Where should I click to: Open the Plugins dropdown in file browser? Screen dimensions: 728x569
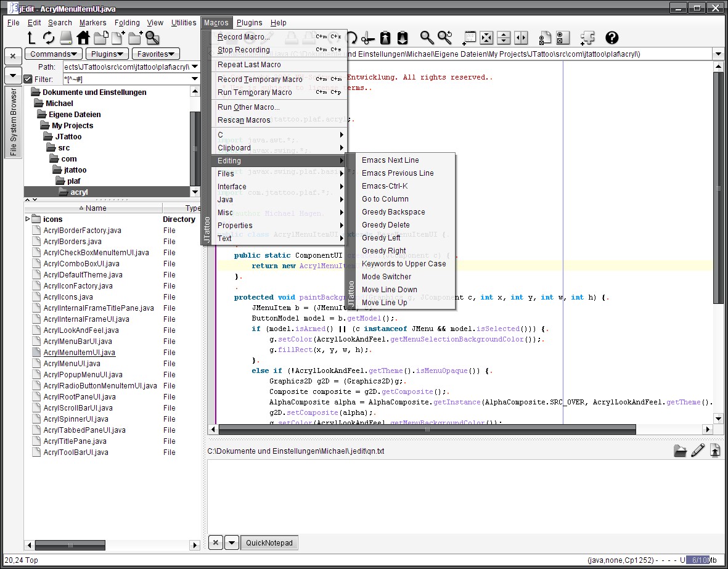107,54
